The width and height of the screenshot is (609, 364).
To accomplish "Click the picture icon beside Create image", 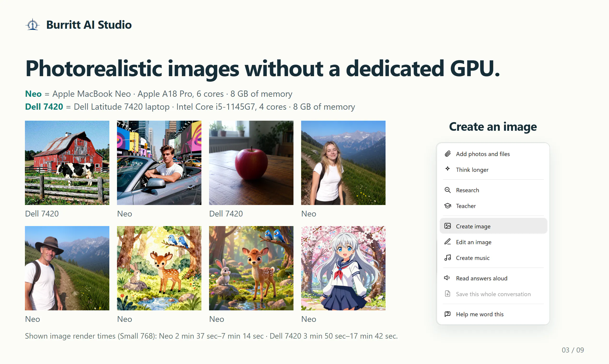I will coord(448,226).
